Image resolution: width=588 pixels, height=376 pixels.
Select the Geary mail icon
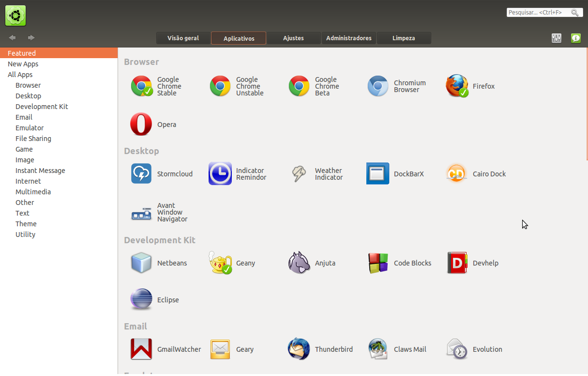(220, 349)
